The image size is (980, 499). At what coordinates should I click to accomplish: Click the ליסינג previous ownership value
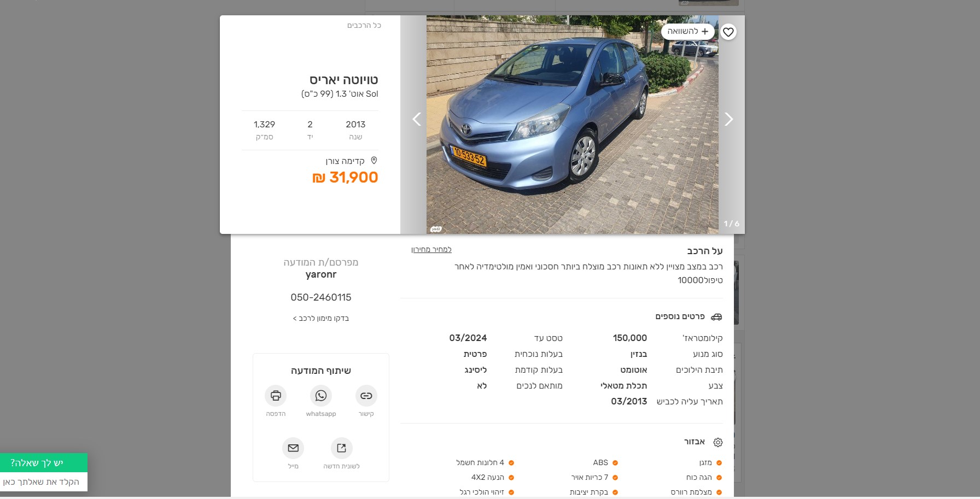coord(476,370)
